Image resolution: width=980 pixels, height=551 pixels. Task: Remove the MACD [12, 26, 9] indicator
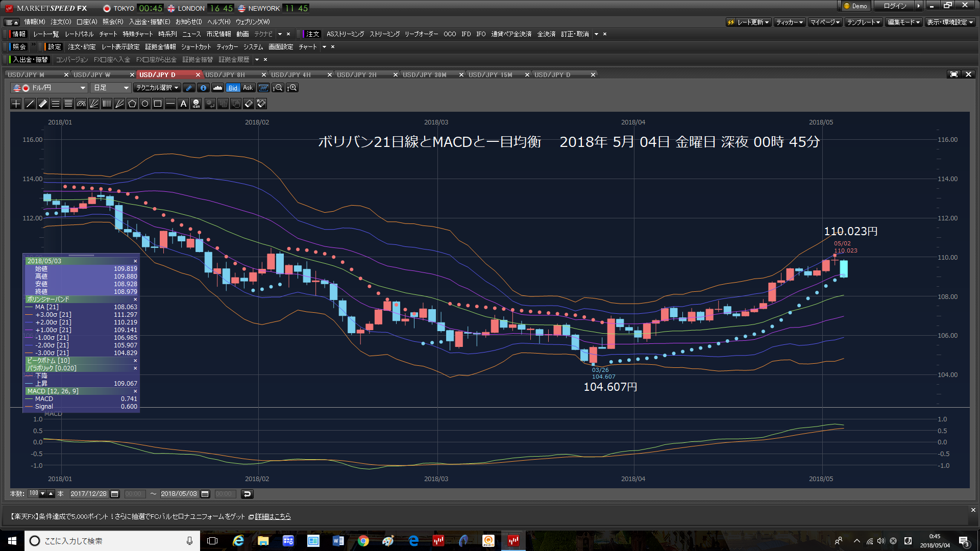tap(135, 391)
